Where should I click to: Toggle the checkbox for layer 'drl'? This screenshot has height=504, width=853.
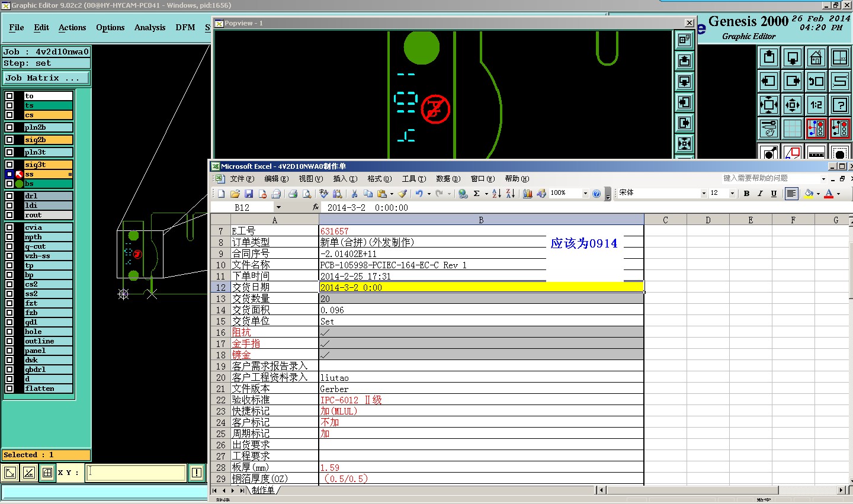pos(9,196)
